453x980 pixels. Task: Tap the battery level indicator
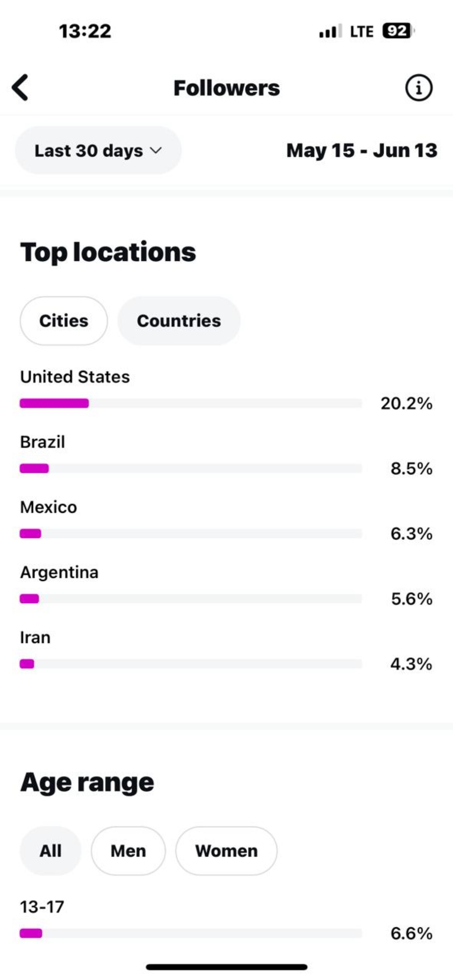[398, 31]
